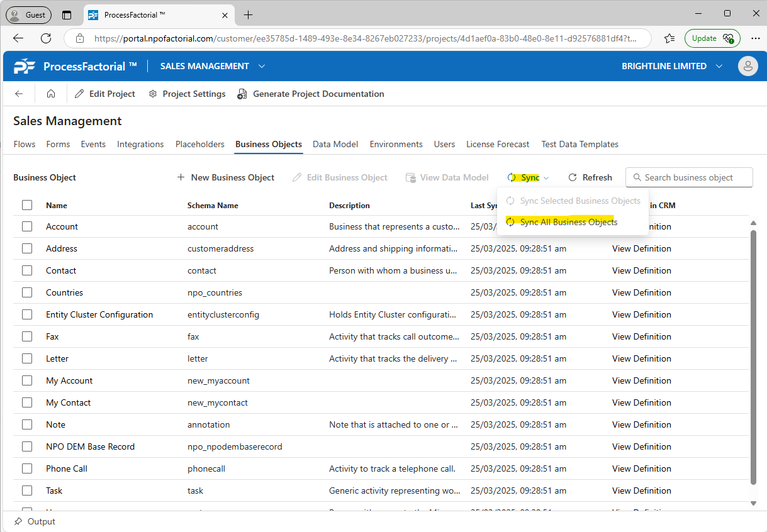Open the Brightline Limited customer dropdown

coord(719,66)
